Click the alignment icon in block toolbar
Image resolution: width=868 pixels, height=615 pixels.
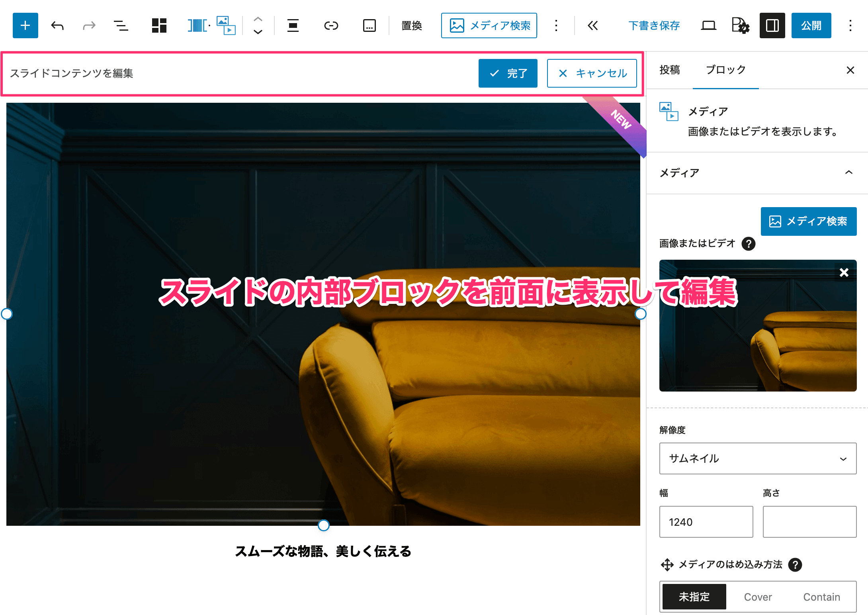[x=293, y=25]
